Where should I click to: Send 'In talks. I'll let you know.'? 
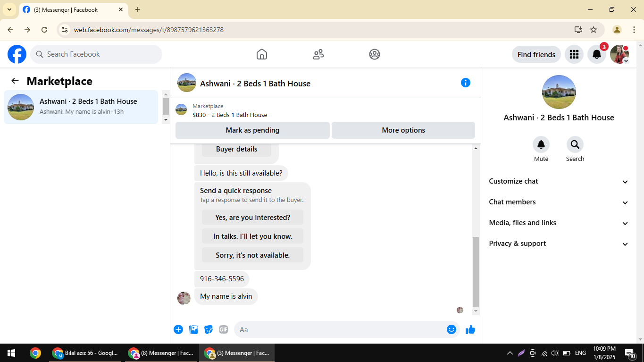click(x=252, y=236)
